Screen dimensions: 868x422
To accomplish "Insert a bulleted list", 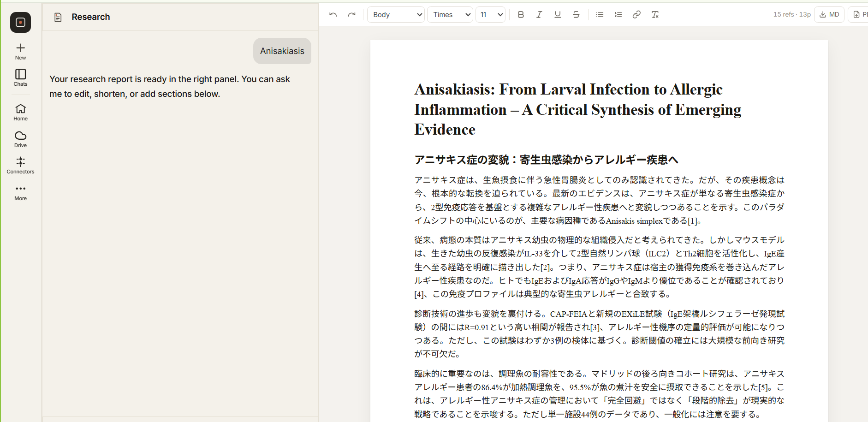I will [600, 15].
